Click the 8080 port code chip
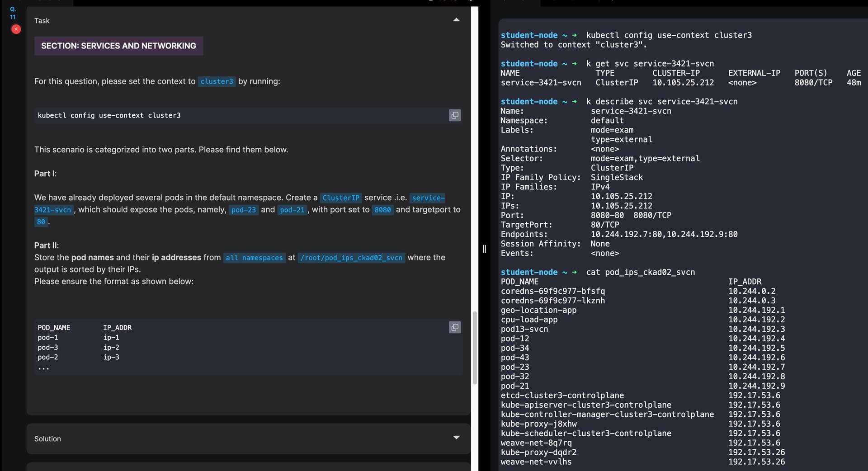This screenshot has width=868, height=471. [x=382, y=210]
